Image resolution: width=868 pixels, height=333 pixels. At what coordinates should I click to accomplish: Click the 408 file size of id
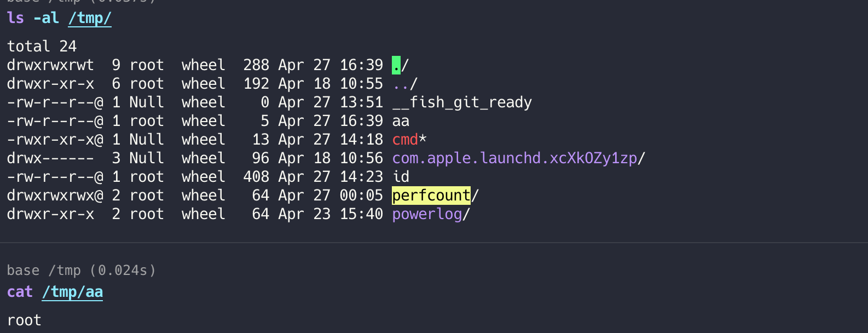coord(256,177)
